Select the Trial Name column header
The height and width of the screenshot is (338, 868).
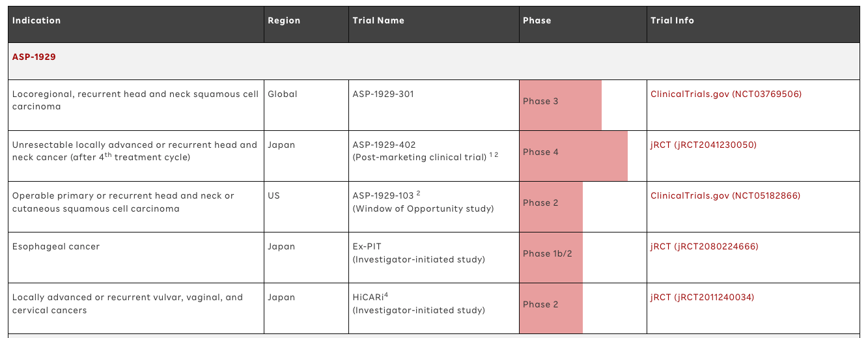tap(378, 21)
